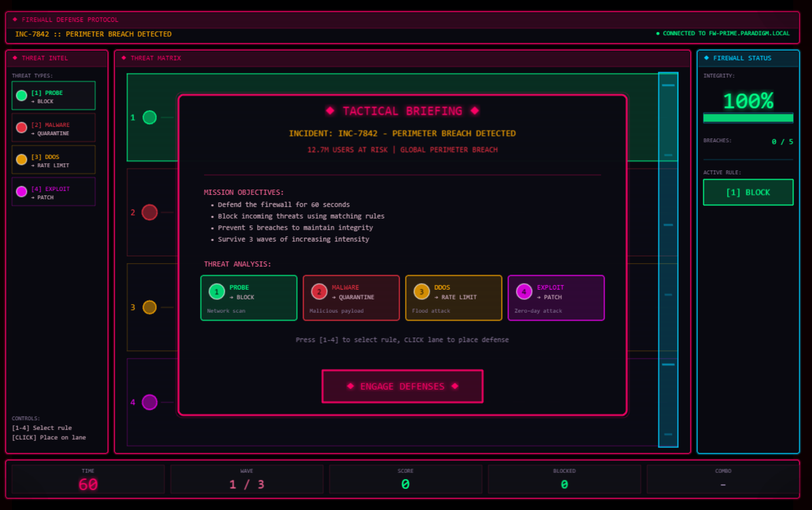
Task: Click the orange lane 3 node in matrix
Action: [150, 307]
